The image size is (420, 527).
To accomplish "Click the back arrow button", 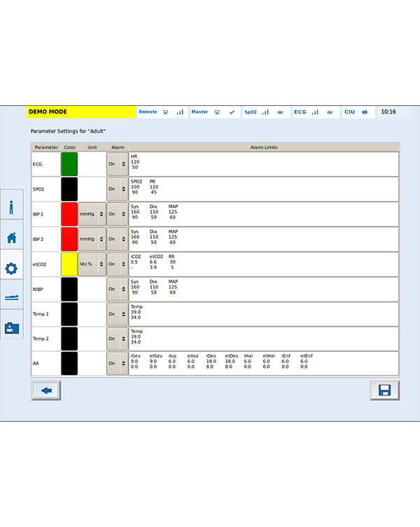I will [x=46, y=390].
